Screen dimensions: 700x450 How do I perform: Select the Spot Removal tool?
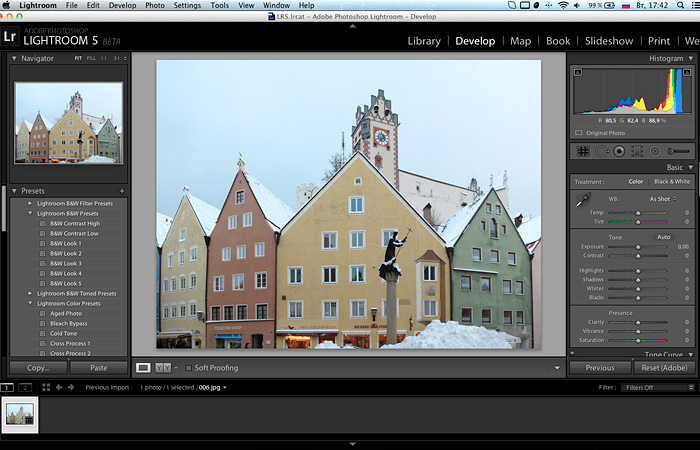pyautogui.click(x=601, y=150)
